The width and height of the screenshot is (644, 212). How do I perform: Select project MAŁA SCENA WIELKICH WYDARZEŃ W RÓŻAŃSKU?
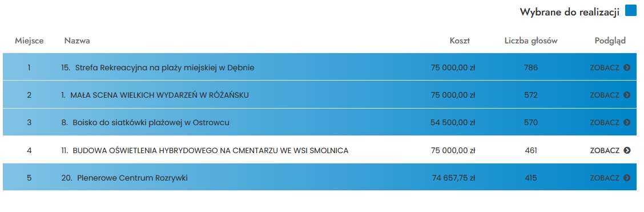pyautogui.click(x=155, y=95)
